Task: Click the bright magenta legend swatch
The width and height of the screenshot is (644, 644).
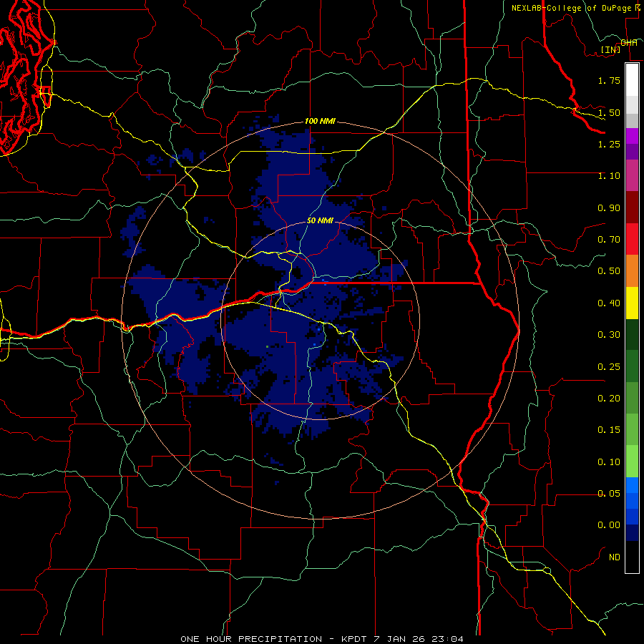Action: pos(632,137)
